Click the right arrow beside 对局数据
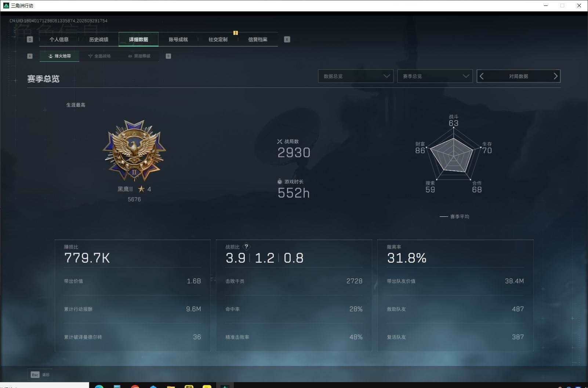 tap(555, 76)
